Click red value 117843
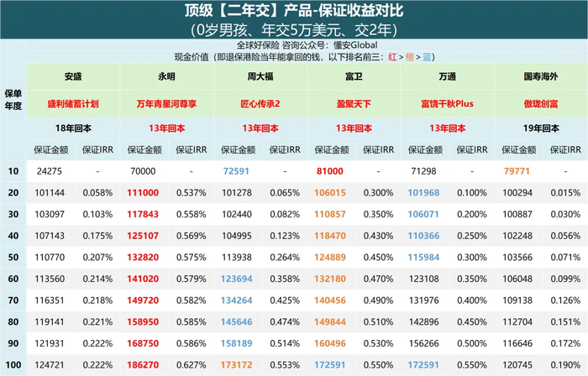The height and width of the screenshot is (376, 588). point(143,214)
